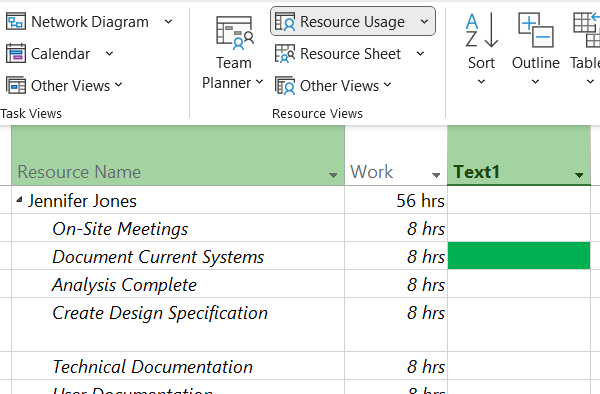Image resolution: width=600 pixels, height=394 pixels.
Task: Open the Network Diagram view icon
Action: pos(16,21)
